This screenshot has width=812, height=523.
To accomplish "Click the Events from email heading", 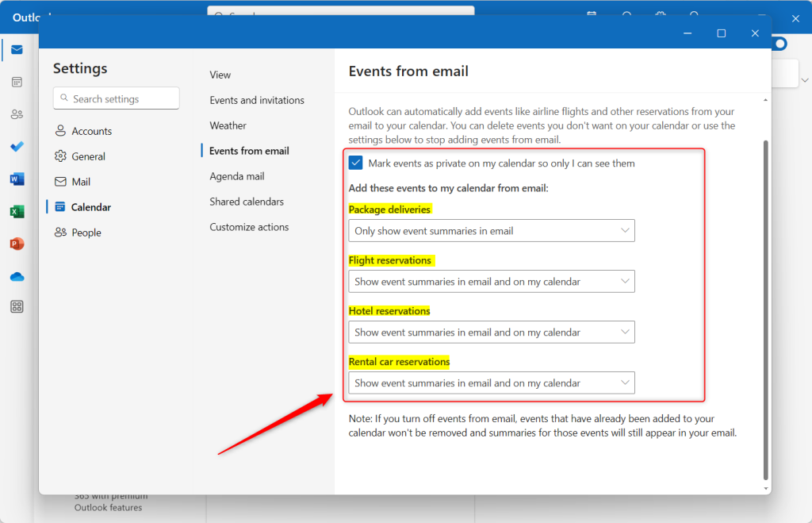I will 408,71.
